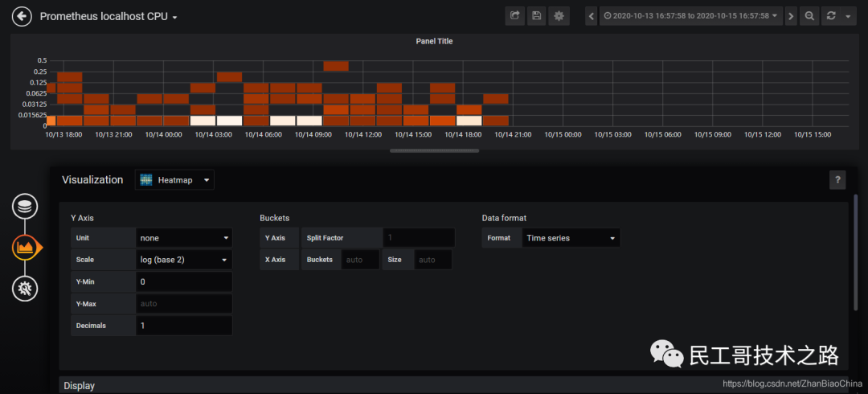Click the 0.015625 y-axis label
868x394 pixels.
coord(35,115)
